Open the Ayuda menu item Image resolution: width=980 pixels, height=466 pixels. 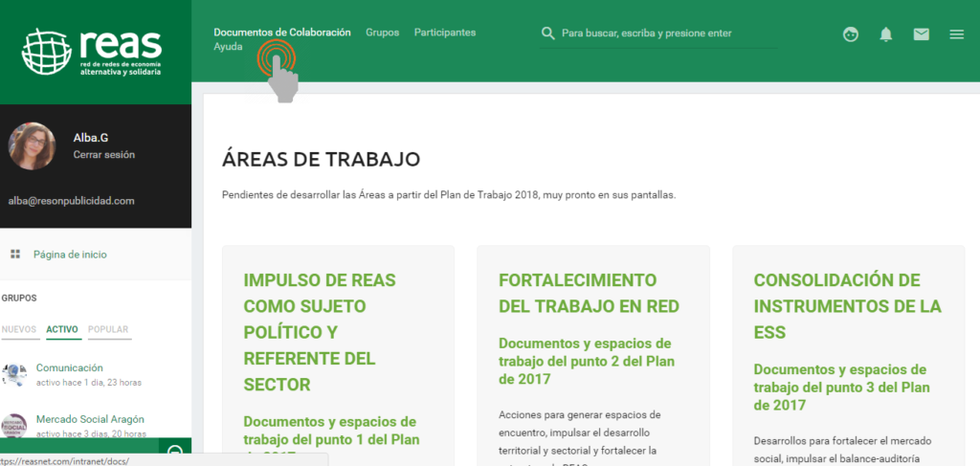click(228, 47)
